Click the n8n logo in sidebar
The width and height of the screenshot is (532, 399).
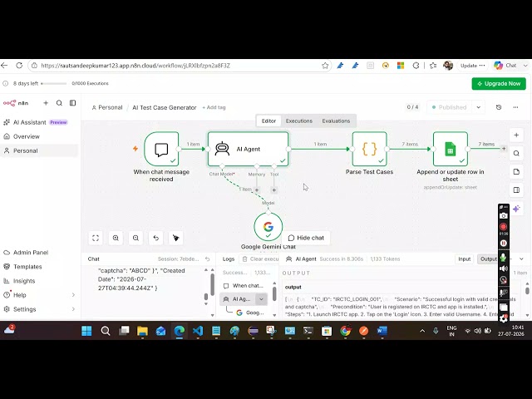click(16, 103)
